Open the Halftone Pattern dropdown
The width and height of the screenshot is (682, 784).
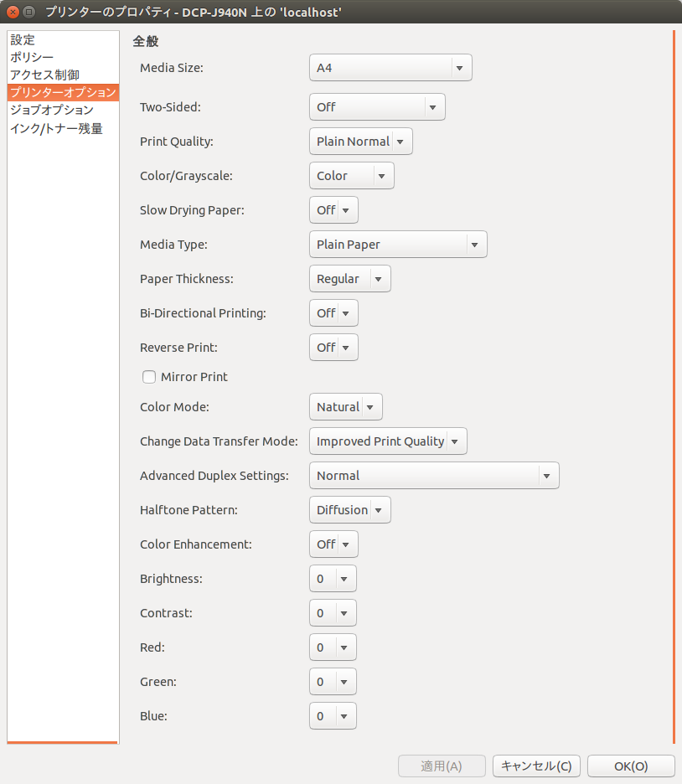click(350, 510)
